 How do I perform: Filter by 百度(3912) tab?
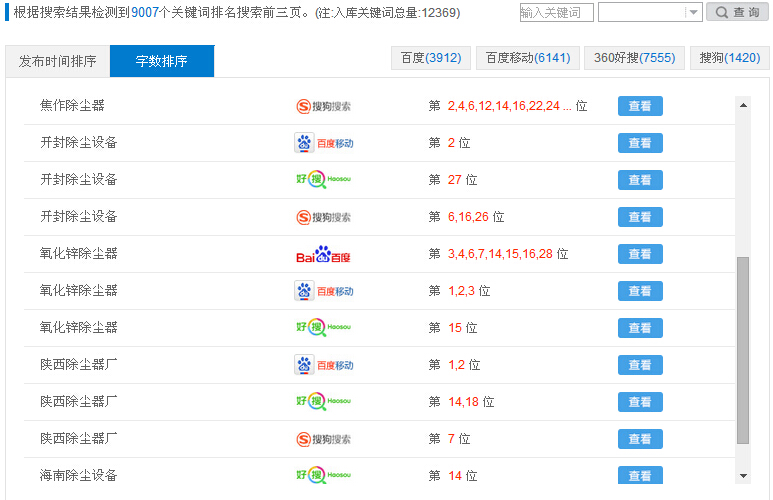pyautogui.click(x=431, y=58)
